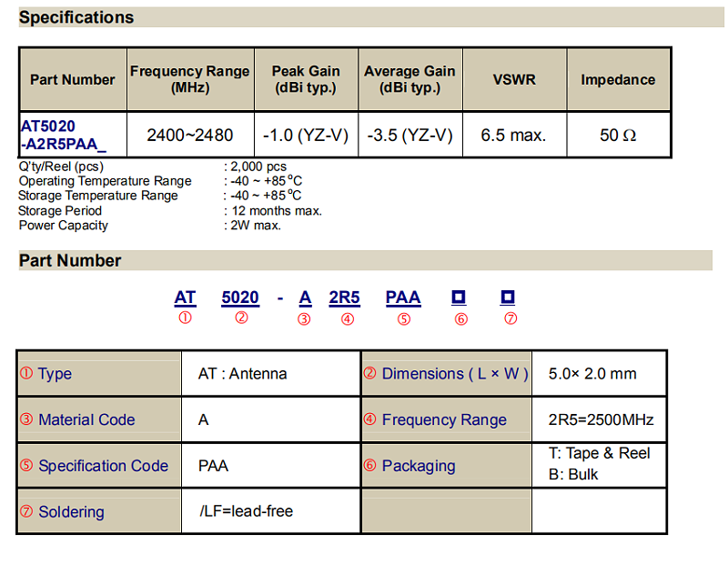Click the storage temperature '-40 ~ +85°C' value
The width and height of the screenshot is (728, 565).
(x=267, y=196)
